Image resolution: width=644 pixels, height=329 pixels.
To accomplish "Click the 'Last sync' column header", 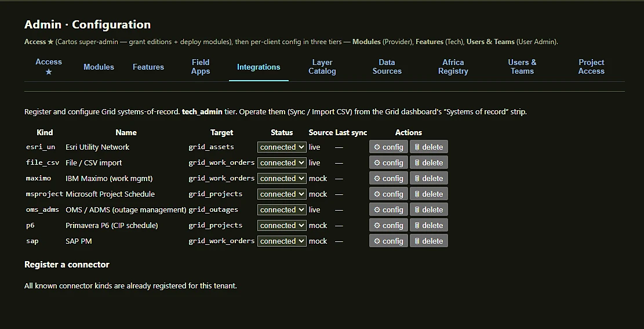I will [x=351, y=132].
